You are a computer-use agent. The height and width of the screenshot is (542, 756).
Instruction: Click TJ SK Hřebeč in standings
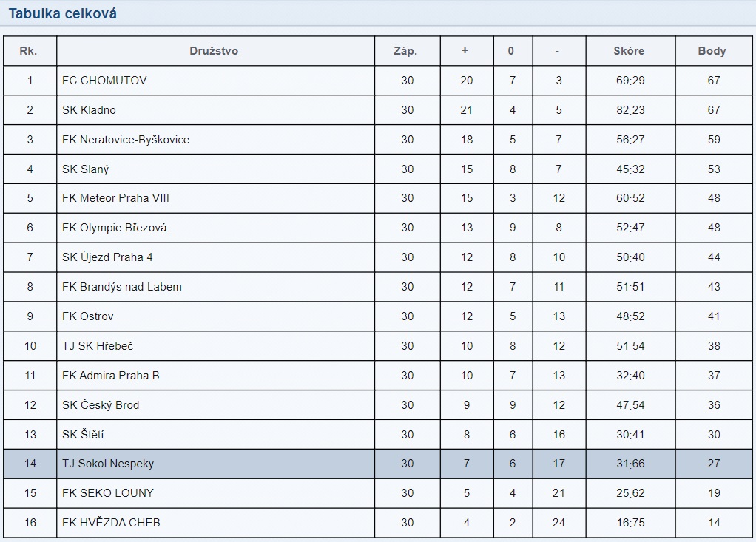(98, 346)
